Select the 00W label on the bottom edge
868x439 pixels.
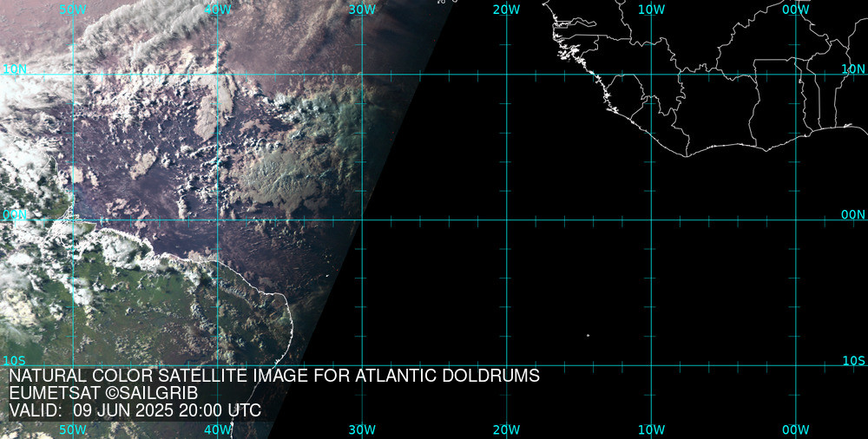click(796, 429)
